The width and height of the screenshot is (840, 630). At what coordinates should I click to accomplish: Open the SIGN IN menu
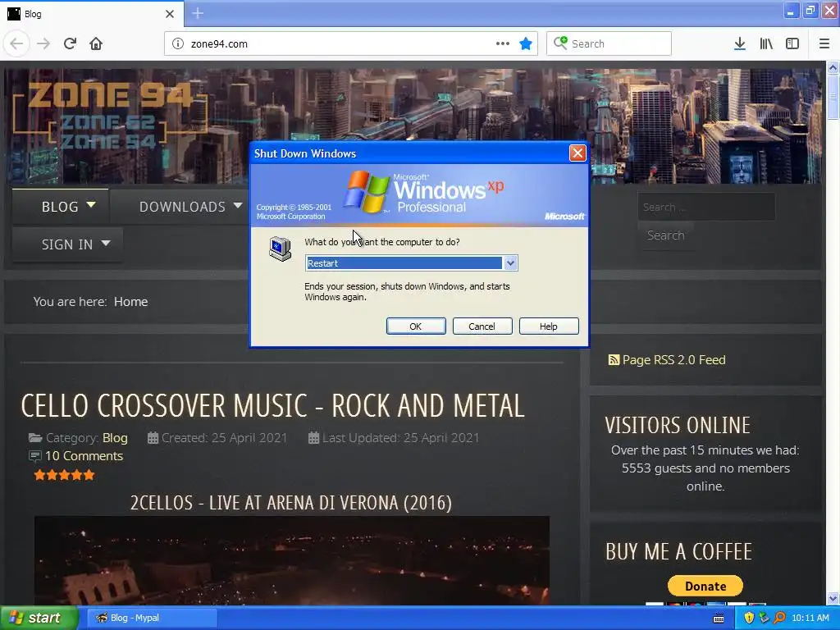tap(67, 244)
